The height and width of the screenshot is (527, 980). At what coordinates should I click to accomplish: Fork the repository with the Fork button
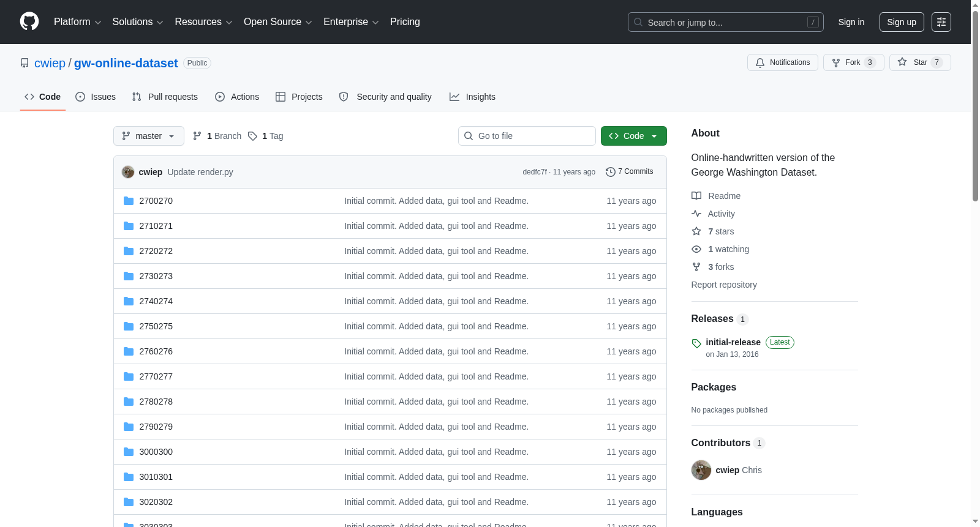pos(854,62)
